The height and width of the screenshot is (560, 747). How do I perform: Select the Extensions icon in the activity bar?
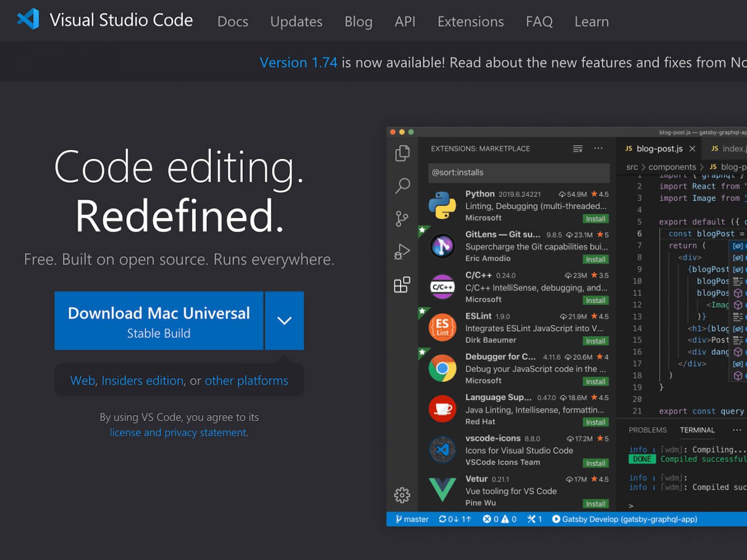[402, 285]
